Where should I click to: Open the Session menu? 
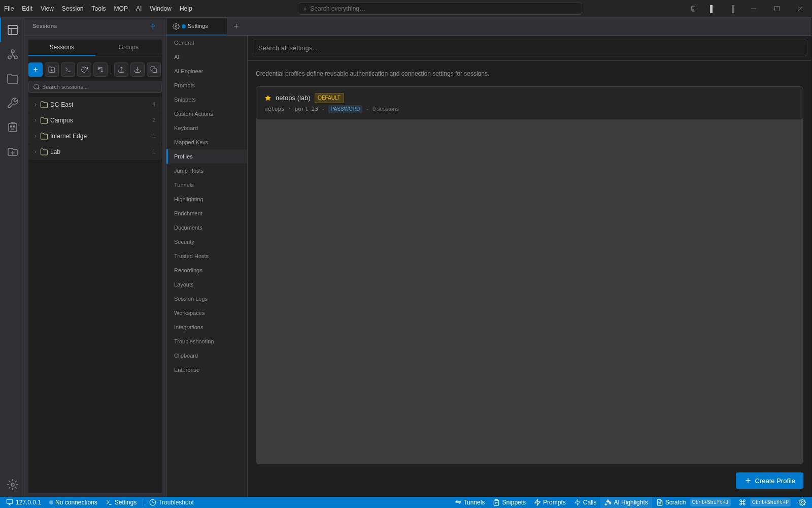(73, 9)
